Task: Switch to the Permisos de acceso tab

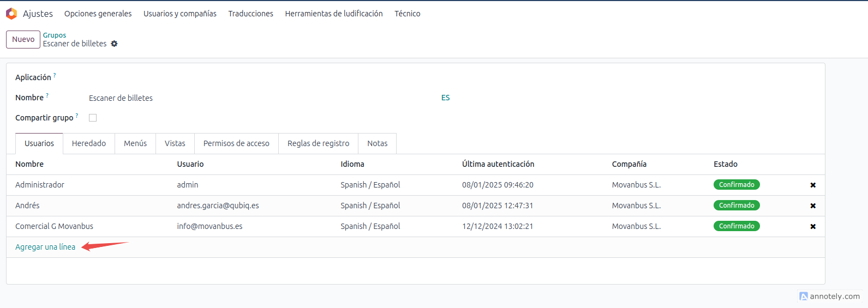Action: (236, 143)
